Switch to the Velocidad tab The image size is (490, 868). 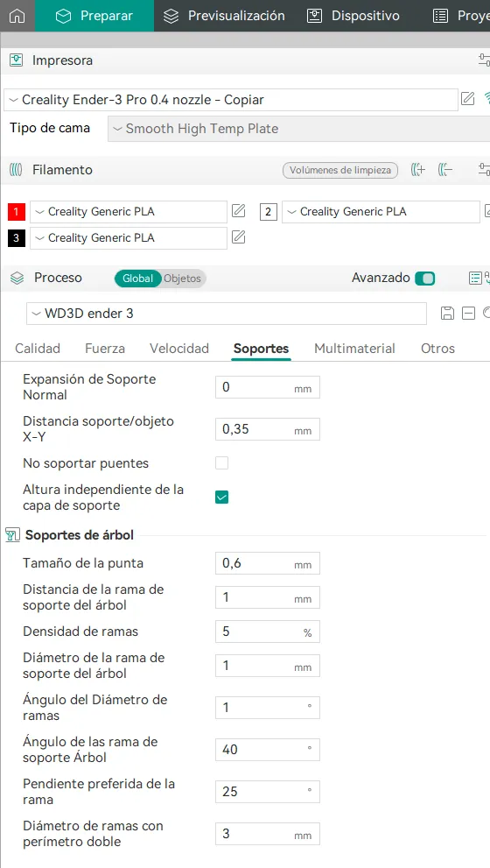tap(179, 349)
